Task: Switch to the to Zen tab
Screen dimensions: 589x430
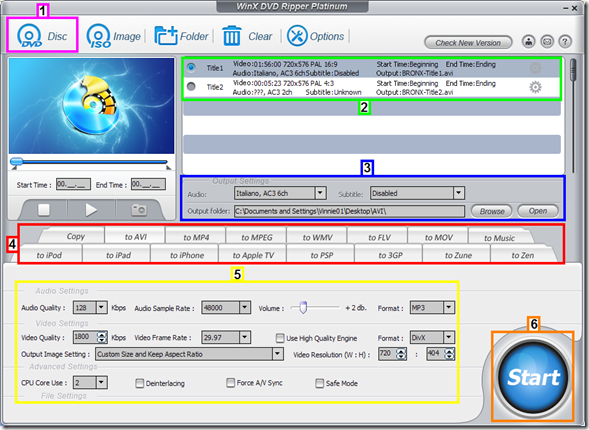Action: tap(523, 255)
